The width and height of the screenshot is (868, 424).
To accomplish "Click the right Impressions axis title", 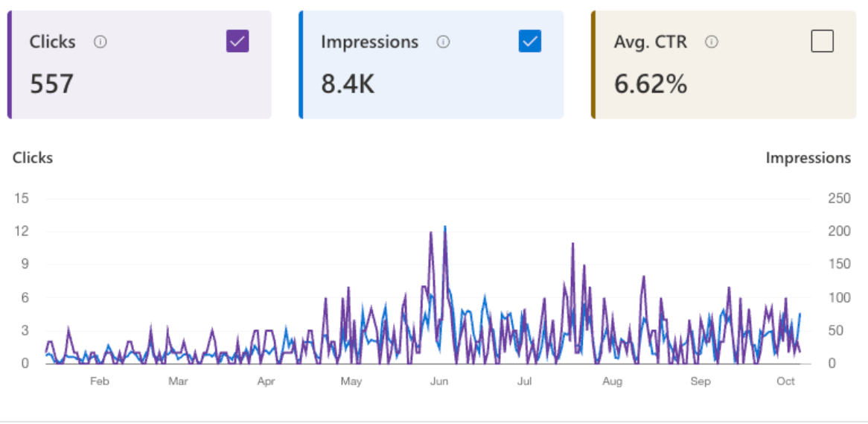I will [808, 158].
